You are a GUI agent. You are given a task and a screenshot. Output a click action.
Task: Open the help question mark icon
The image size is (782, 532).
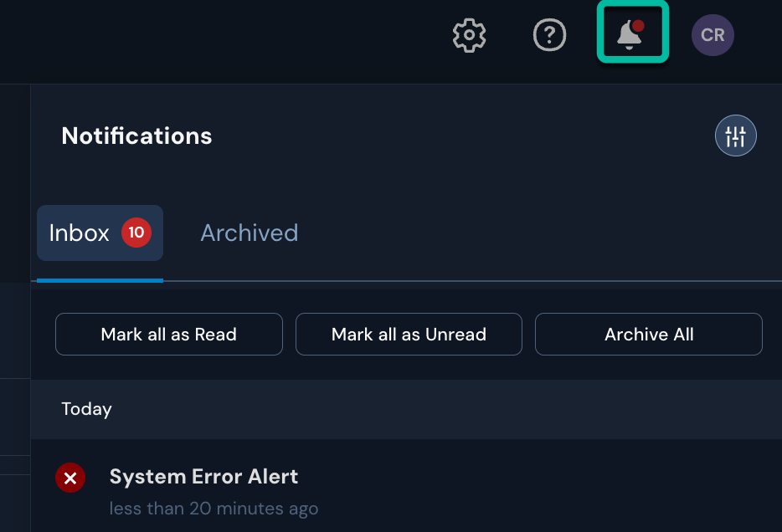point(549,35)
